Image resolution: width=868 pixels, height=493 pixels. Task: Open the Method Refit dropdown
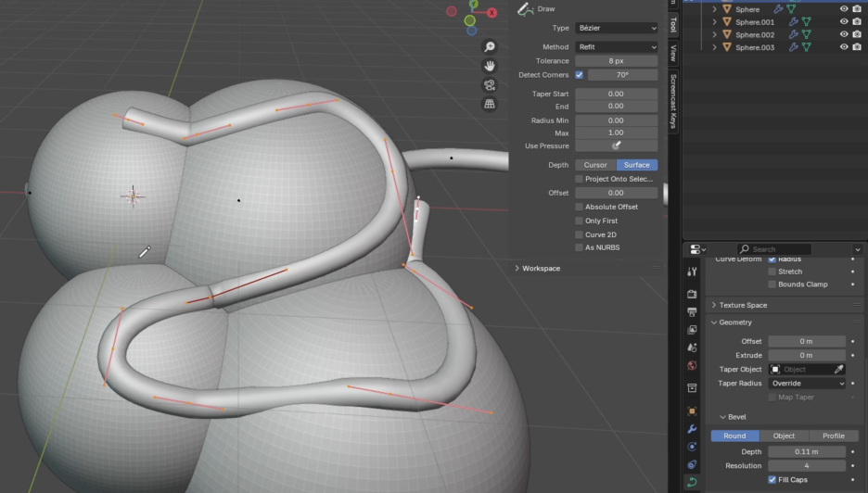[616, 47]
